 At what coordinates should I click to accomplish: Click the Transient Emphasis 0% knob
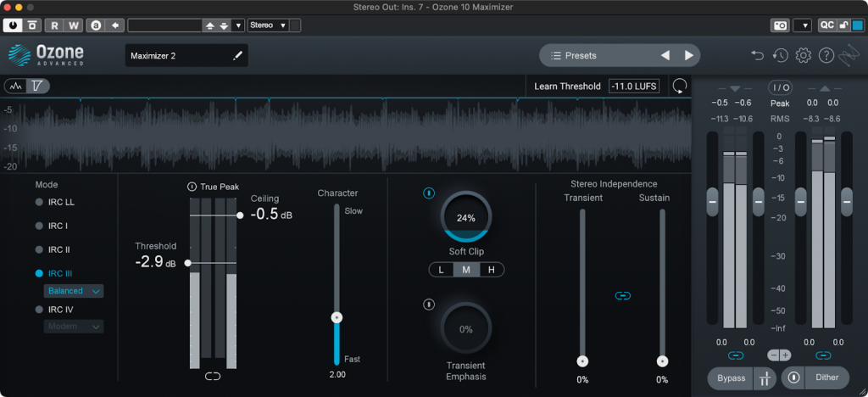(466, 328)
